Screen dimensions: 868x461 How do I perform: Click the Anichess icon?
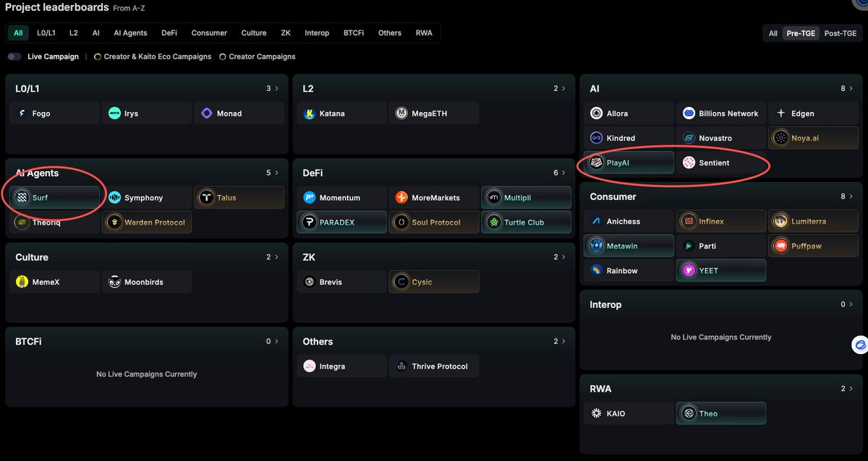[597, 221]
